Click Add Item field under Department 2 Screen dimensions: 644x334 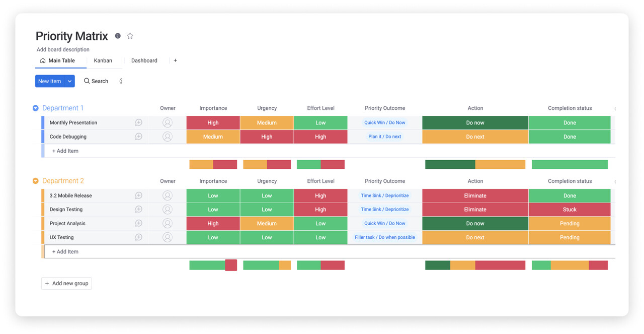[x=65, y=251]
